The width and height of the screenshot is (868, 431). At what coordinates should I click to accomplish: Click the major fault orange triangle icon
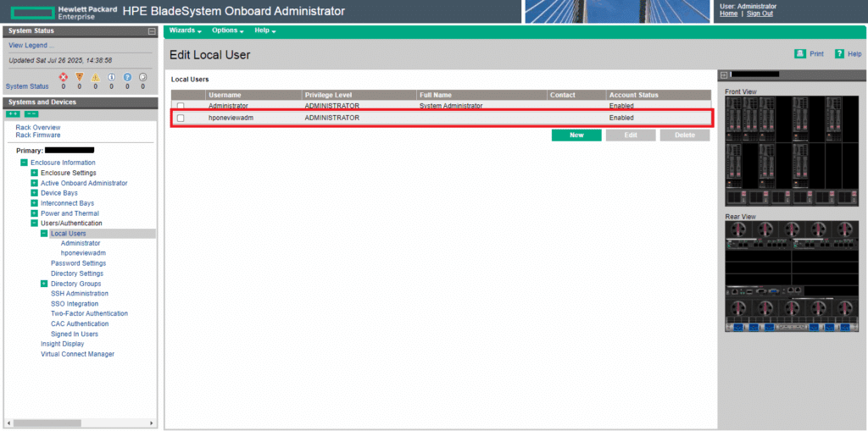79,77
